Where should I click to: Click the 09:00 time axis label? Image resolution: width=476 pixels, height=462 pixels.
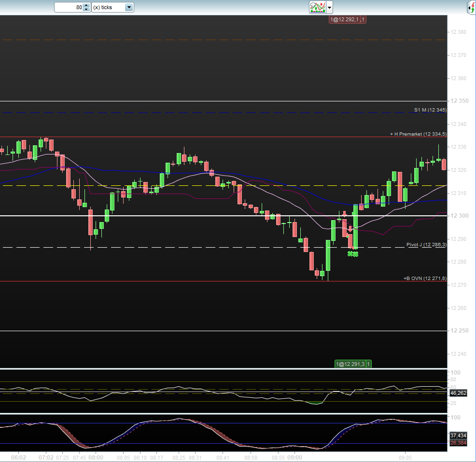(294, 458)
